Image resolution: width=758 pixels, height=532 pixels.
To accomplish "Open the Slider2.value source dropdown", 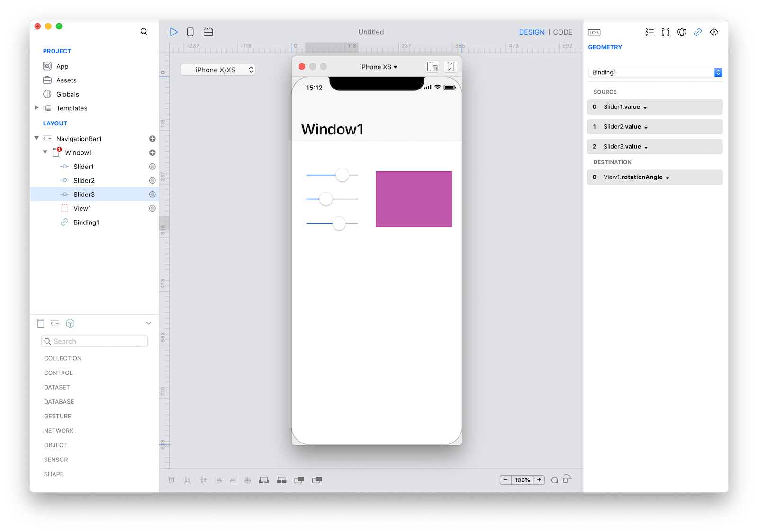I will pyautogui.click(x=655, y=127).
